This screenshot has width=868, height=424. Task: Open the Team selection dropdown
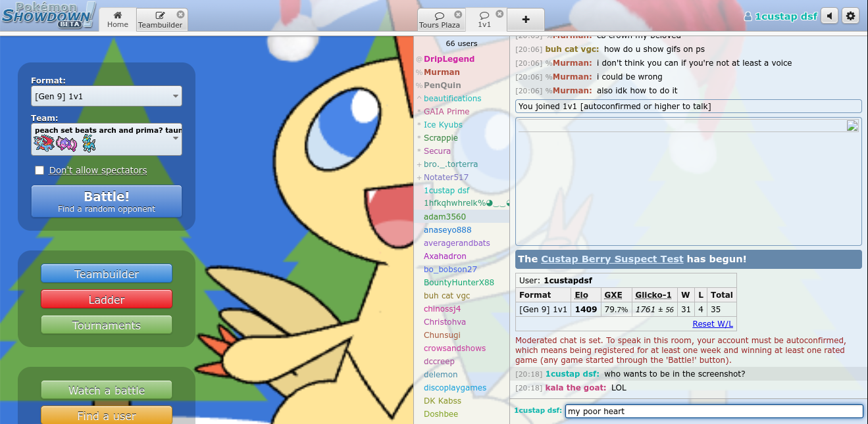[107, 139]
